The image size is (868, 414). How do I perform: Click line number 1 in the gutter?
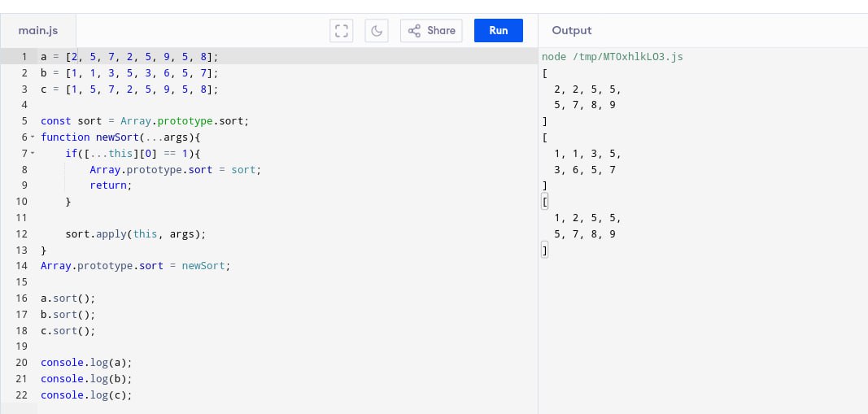tap(24, 57)
